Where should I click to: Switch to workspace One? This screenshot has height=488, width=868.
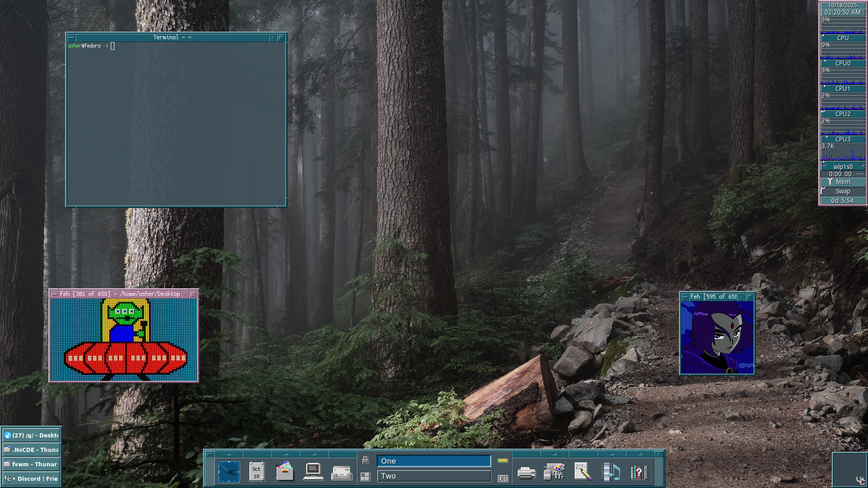pos(434,461)
